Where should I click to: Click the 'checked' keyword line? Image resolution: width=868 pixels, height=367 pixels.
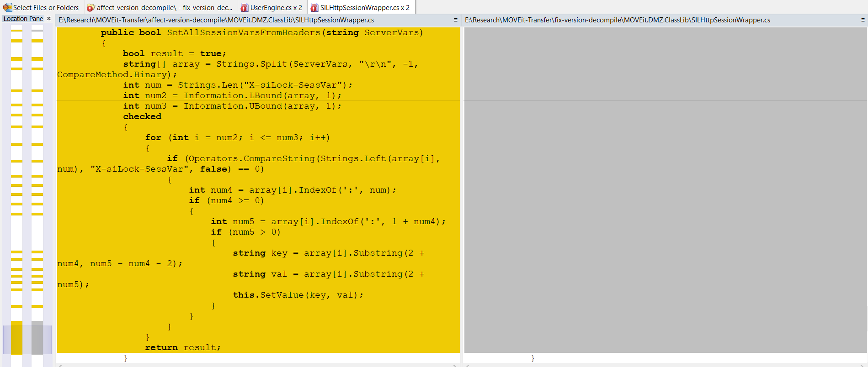coord(142,116)
